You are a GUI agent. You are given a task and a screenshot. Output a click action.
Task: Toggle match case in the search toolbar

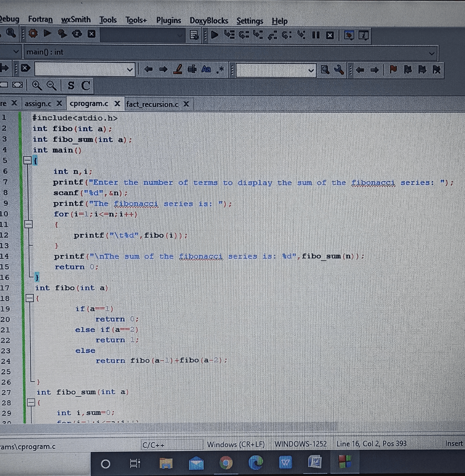[206, 69]
